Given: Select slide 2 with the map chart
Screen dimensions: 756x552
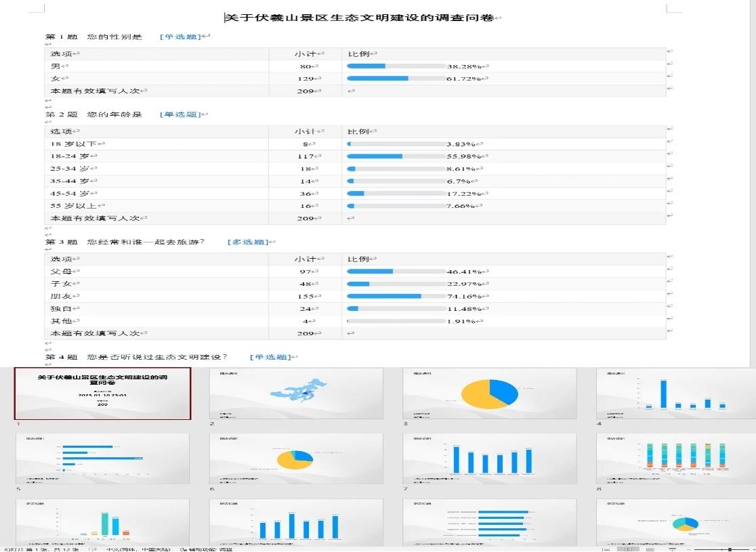Looking at the screenshot, I should click(x=296, y=394).
